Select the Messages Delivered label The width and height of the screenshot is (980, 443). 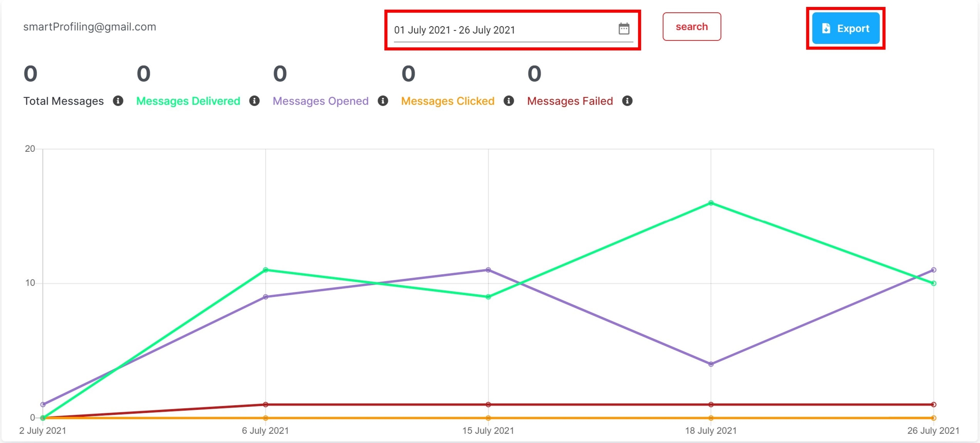click(x=188, y=101)
